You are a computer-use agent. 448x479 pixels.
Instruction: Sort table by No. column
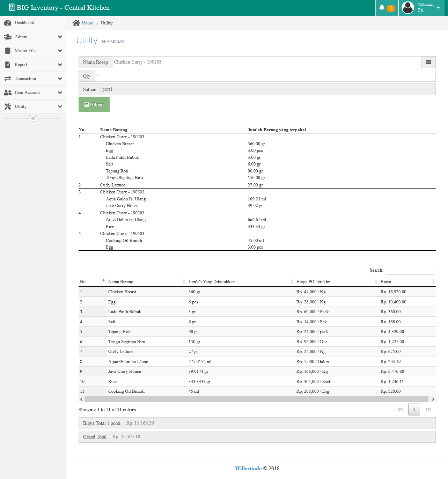pos(93,282)
